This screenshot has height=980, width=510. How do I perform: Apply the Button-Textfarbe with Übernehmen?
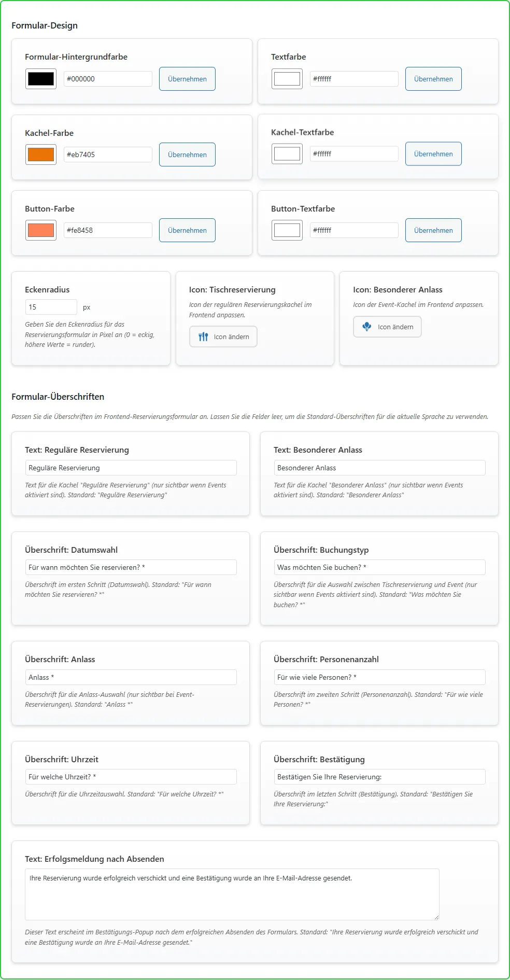pos(433,230)
